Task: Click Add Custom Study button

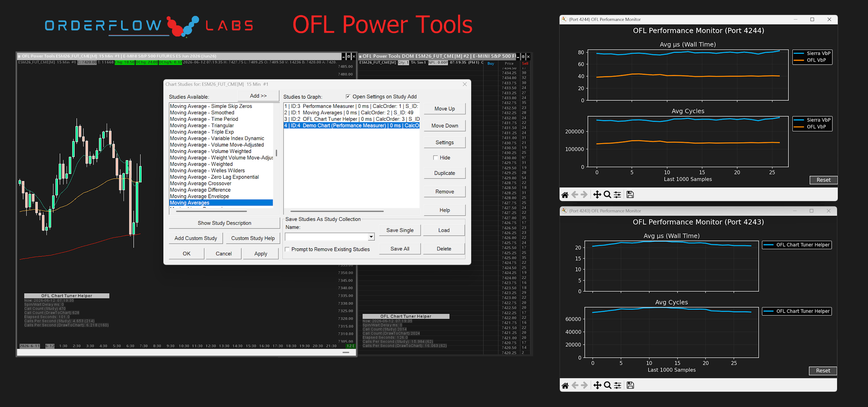Action: pyautogui.click(x=195, y=238)
